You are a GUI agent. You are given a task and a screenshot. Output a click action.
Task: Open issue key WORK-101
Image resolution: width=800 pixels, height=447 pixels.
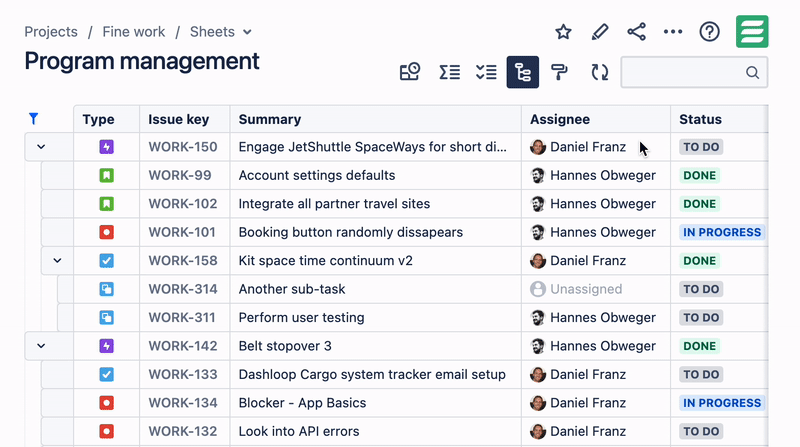point(183,232)
